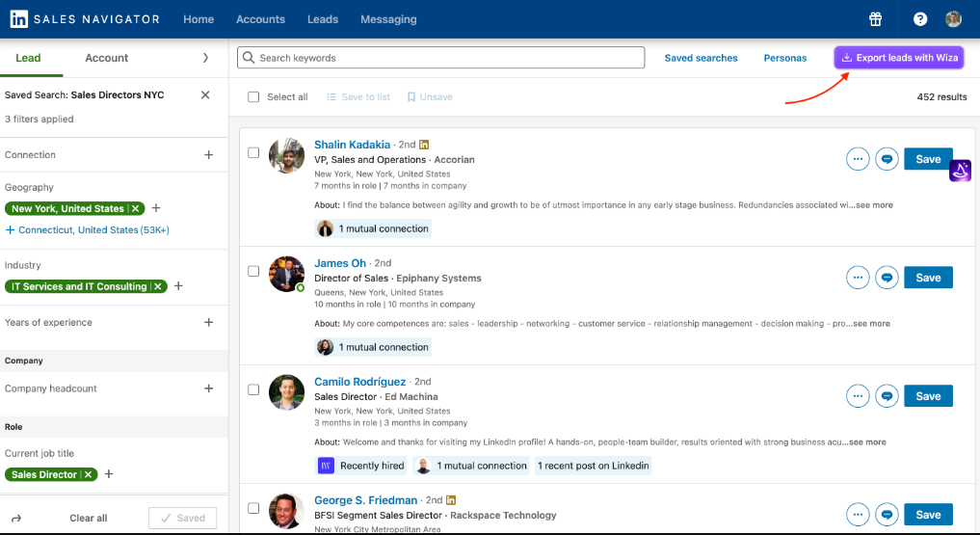The image size is (980, 535).
Task: Click the LinkedIn Sales Navigator logo
Action: 85,19
